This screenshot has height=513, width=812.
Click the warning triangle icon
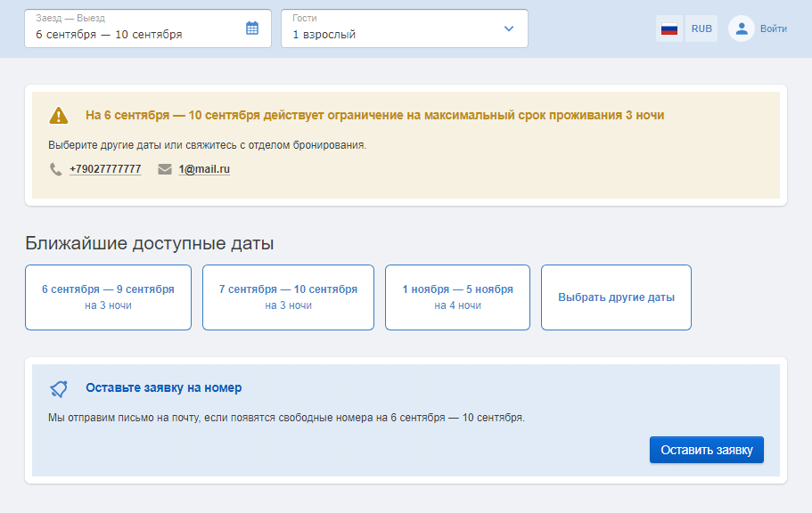tap(59, 116)
